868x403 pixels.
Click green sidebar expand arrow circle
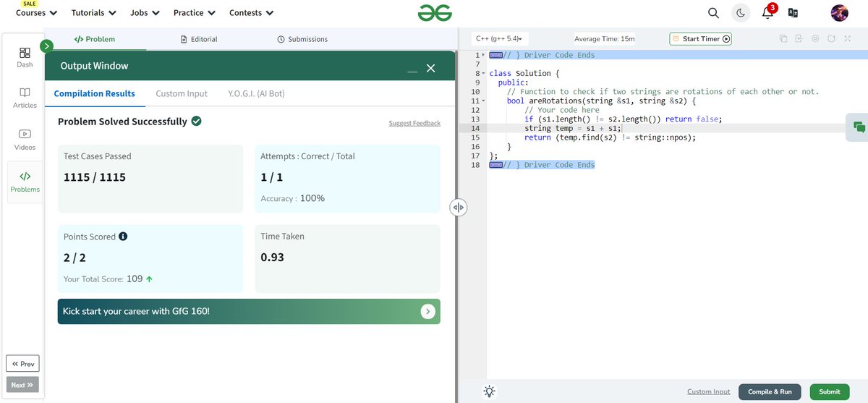[47, 46]
